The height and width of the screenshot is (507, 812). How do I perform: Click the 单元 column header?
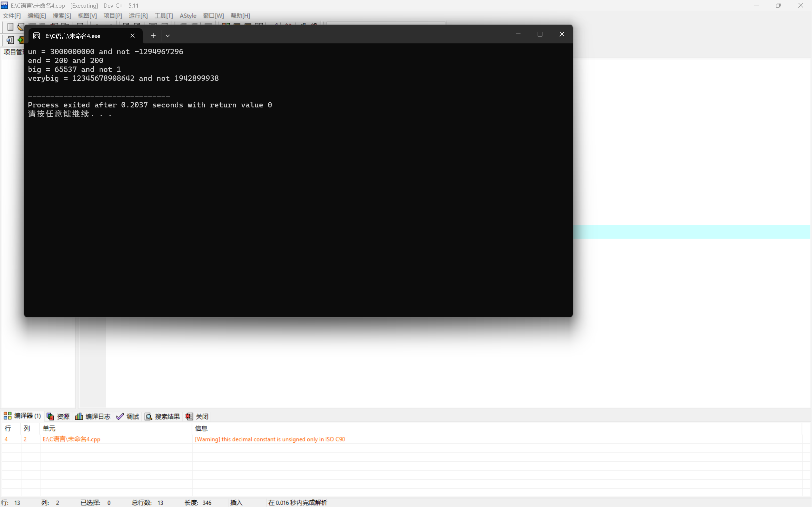point(49,428)
